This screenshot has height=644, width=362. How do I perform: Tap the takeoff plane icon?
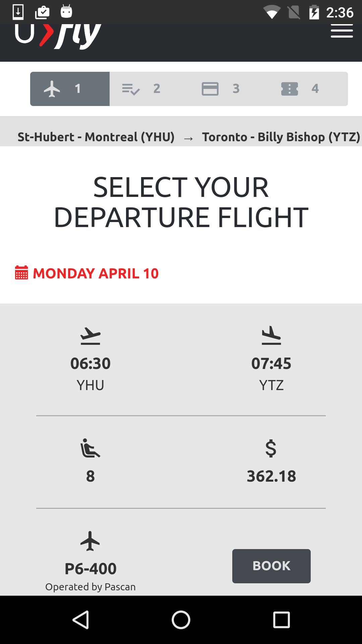tap(90, 336)
